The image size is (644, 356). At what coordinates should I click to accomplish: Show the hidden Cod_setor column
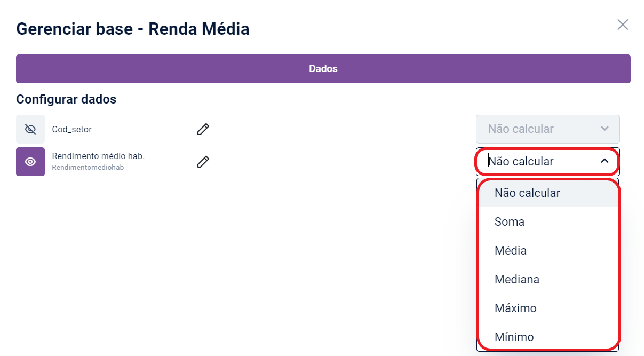coord(30,129)
